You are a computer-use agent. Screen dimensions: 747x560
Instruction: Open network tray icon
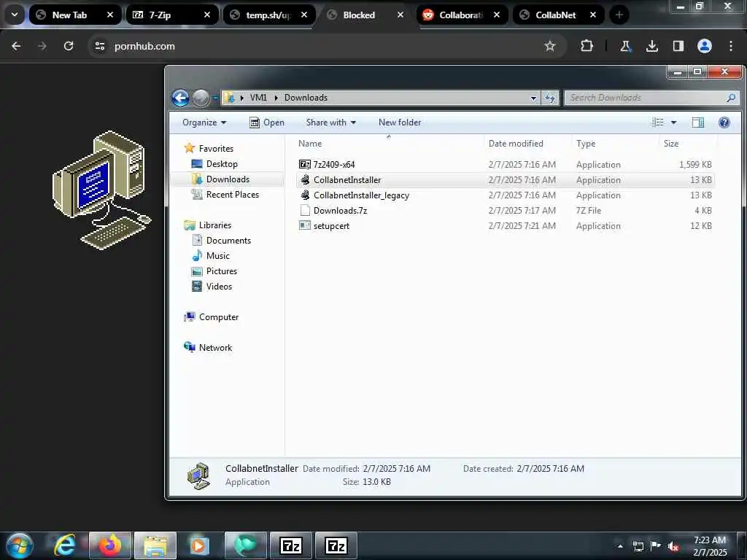click(638, 547)
